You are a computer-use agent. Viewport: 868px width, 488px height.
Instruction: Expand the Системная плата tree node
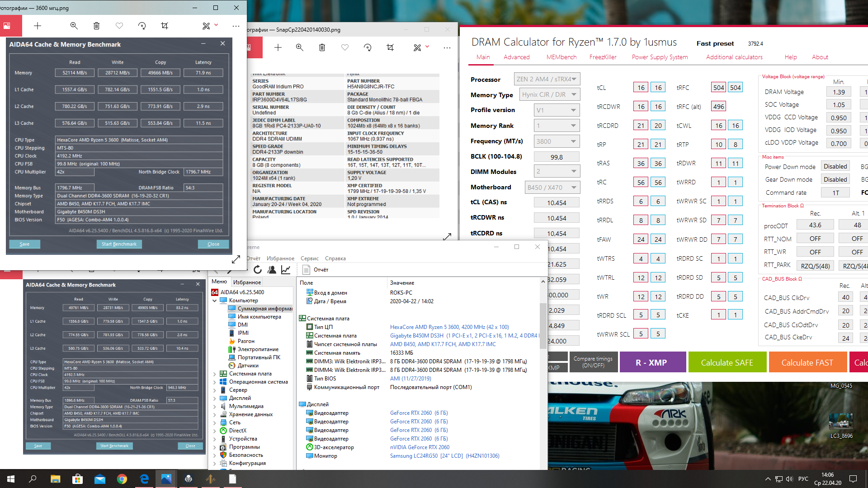[215, 374]
